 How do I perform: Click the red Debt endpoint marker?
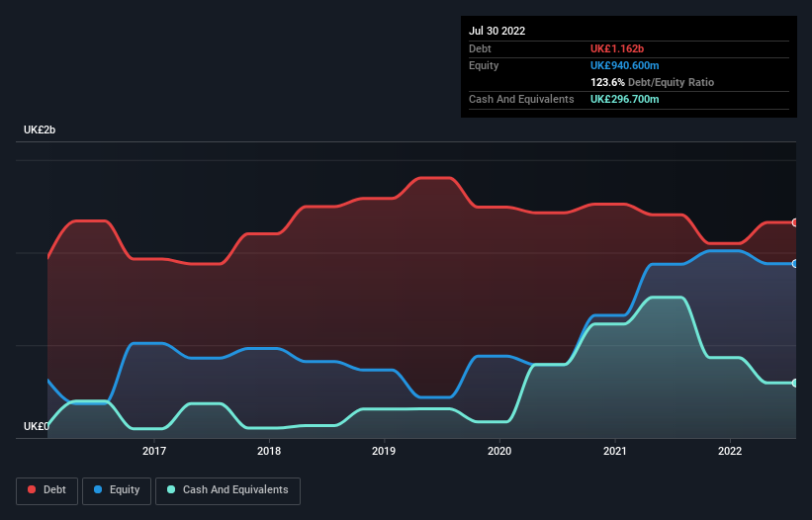795,222
